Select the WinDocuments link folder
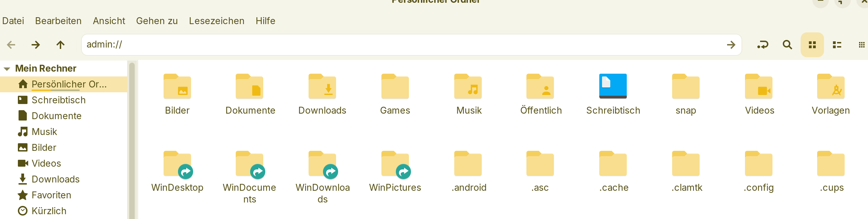Screen dimensions: 868x219 pos(250,164)
